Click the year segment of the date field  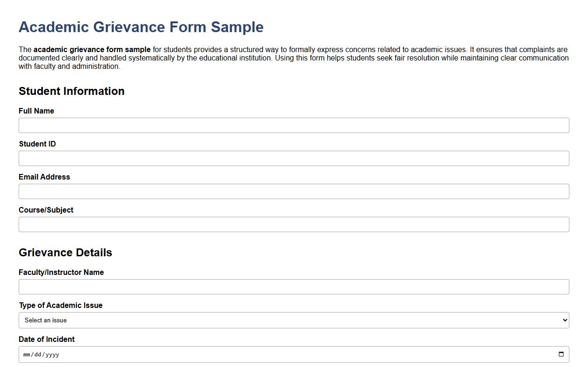click(x=52, y=354)
